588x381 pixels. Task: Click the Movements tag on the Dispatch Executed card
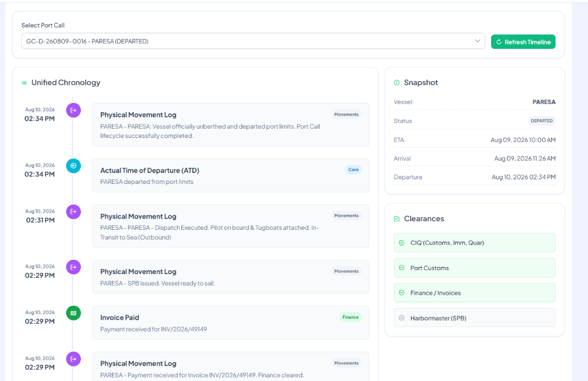[x=346, y=216]
